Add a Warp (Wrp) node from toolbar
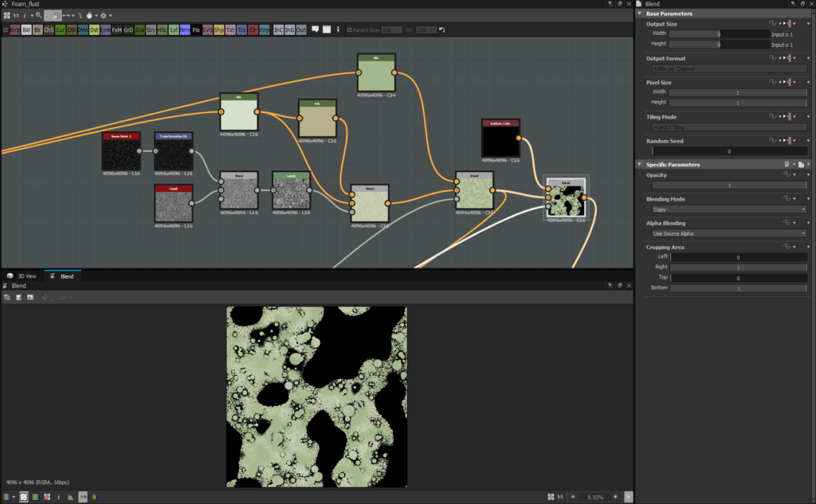816x504 pixels. click(x=265, y=30)
